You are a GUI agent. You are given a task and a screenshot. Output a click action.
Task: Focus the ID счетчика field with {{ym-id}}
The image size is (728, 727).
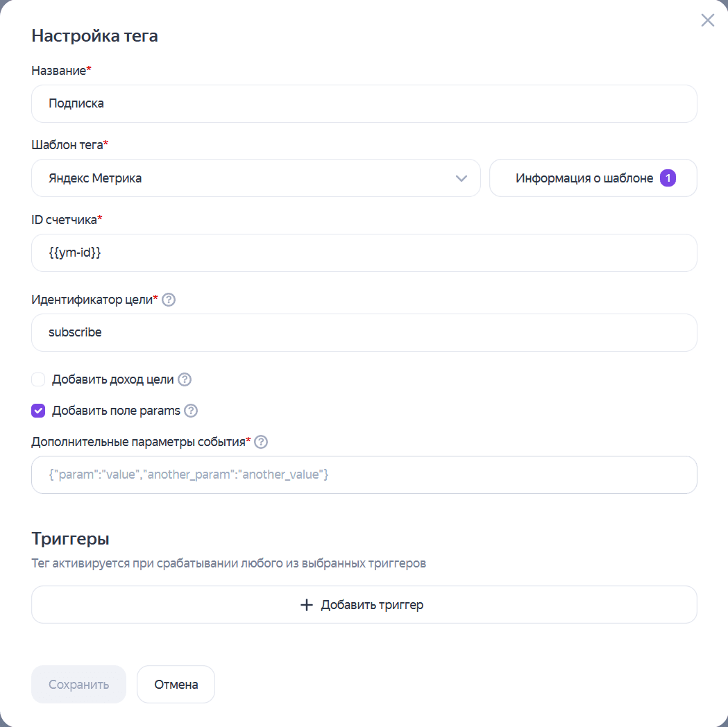click(x=364, y=253)
